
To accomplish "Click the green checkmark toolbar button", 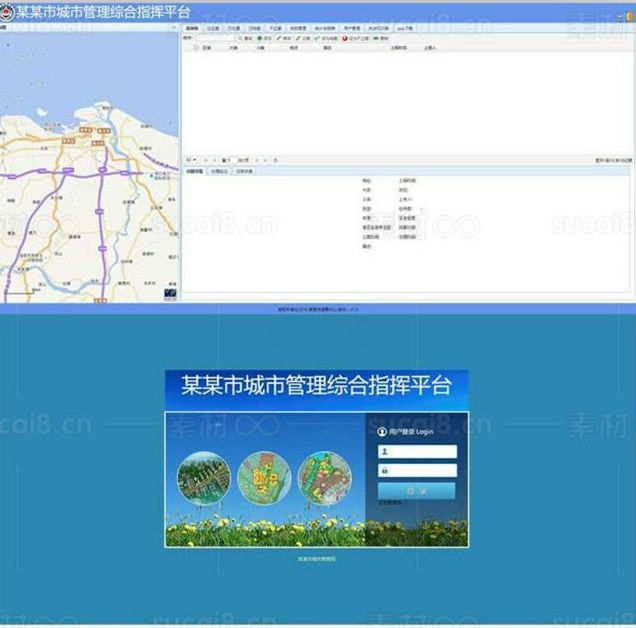I will (326, 38).
